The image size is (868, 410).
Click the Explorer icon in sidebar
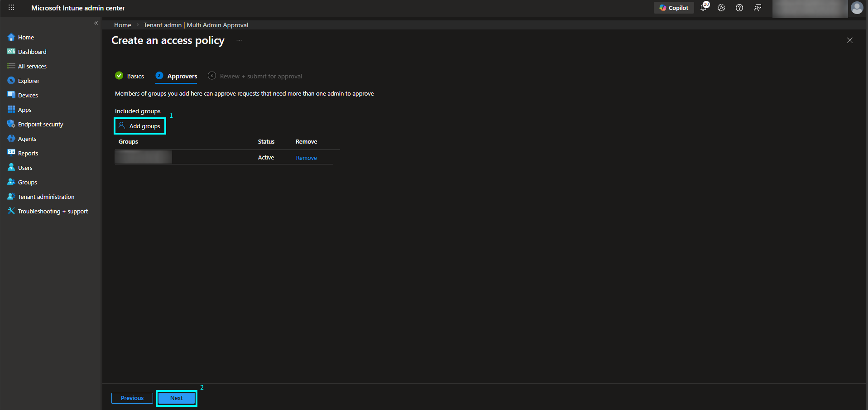coord(11,81)
